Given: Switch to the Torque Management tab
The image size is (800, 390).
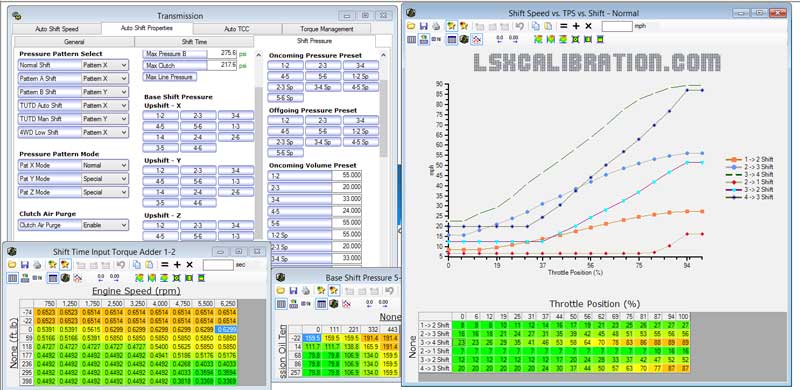Looking at the screenshot, I should point(327,29).
